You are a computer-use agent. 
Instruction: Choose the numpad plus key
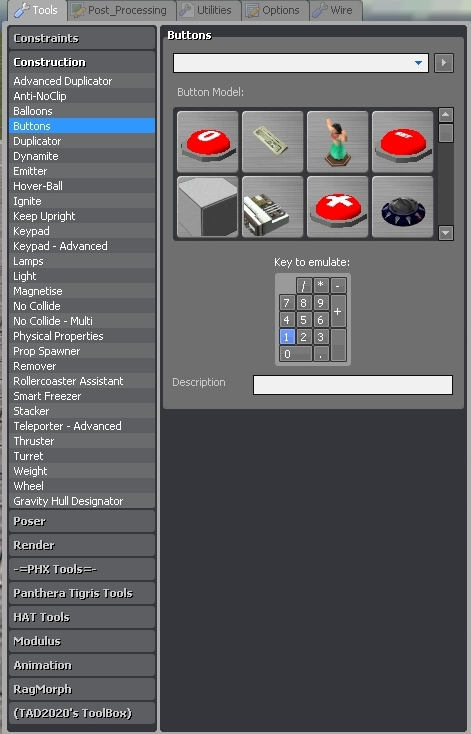[338, 311]
